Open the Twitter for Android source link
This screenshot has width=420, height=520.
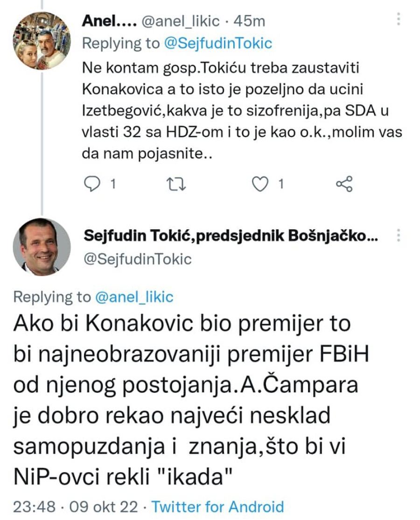click(218, 507)
